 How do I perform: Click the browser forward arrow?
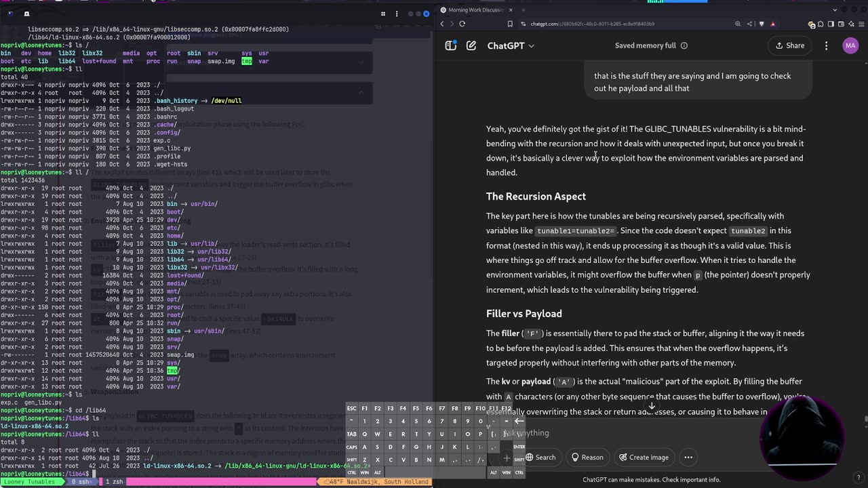click(x=452, y=24)
